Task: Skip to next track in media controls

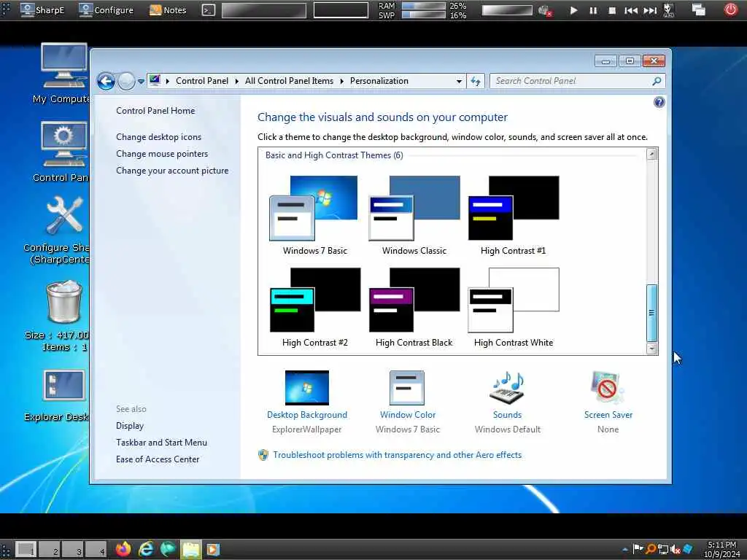Action: 650,10
